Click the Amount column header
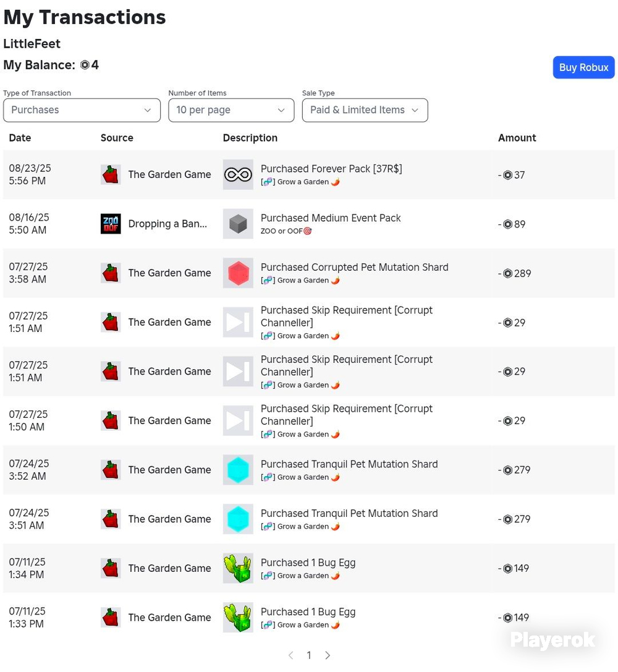This screenshot has height=672, width=618. point(517,138)
